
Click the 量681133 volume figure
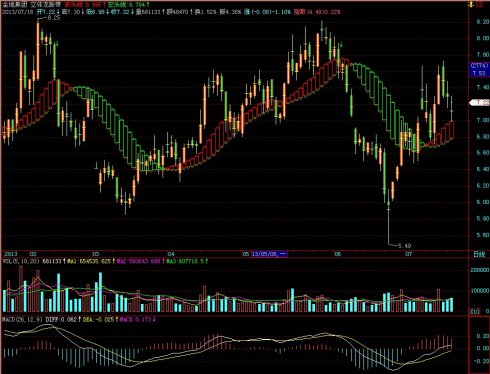150,12
